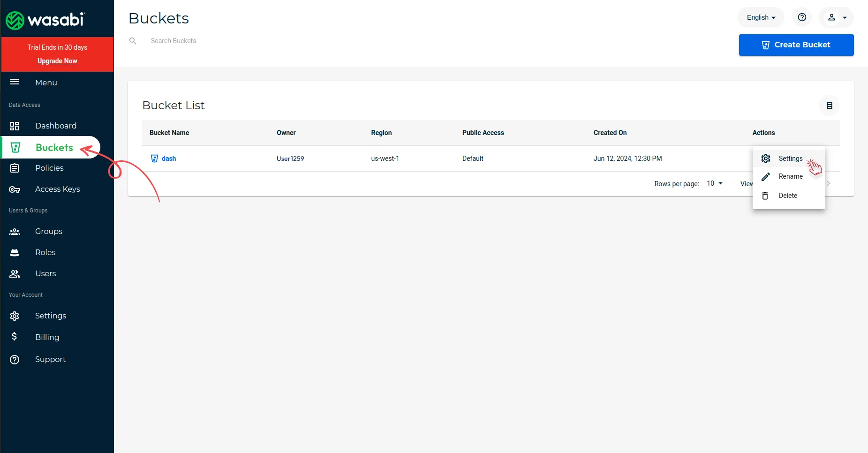Toggle the hamburger Menu icon

[x=15, y=82]
